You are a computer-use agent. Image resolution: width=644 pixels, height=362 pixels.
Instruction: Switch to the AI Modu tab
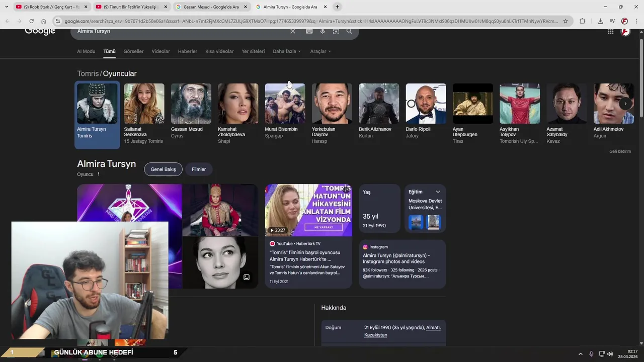click(86, 51)
